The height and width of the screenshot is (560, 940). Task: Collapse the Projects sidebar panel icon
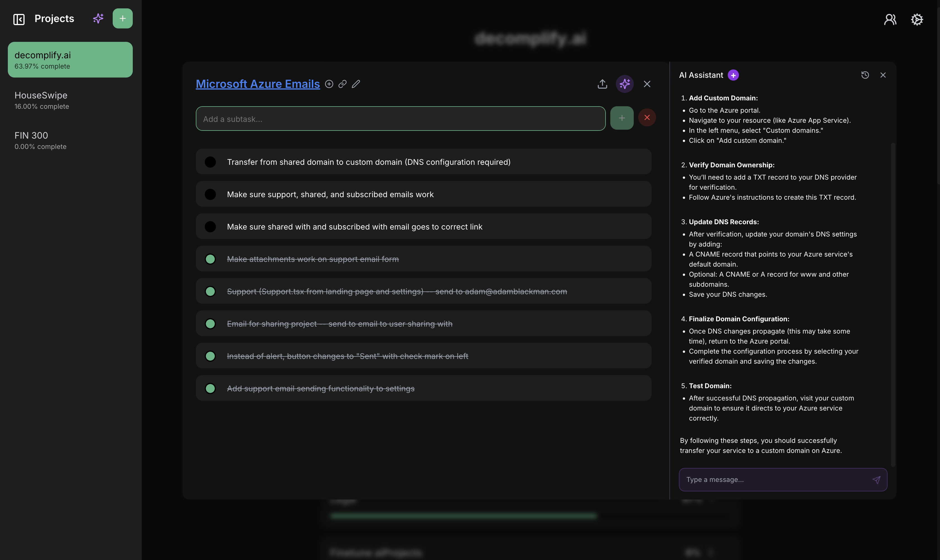click(x=19, y=19)
